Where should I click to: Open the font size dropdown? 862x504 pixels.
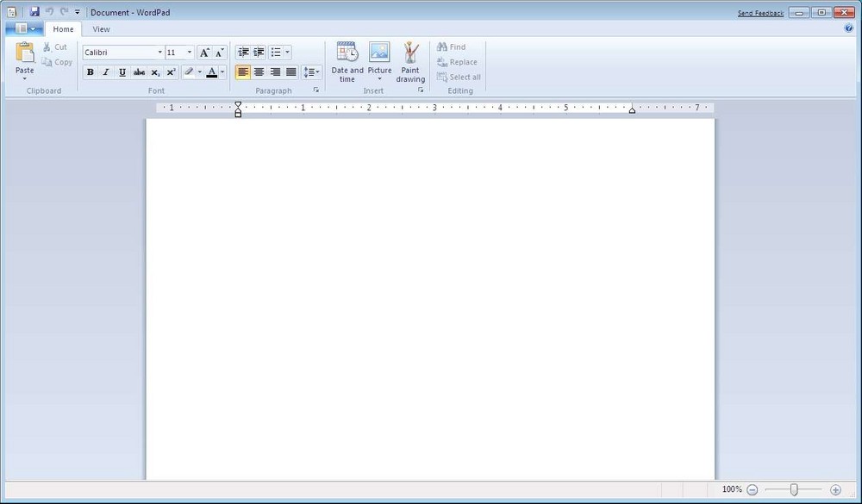pos(190,53)
